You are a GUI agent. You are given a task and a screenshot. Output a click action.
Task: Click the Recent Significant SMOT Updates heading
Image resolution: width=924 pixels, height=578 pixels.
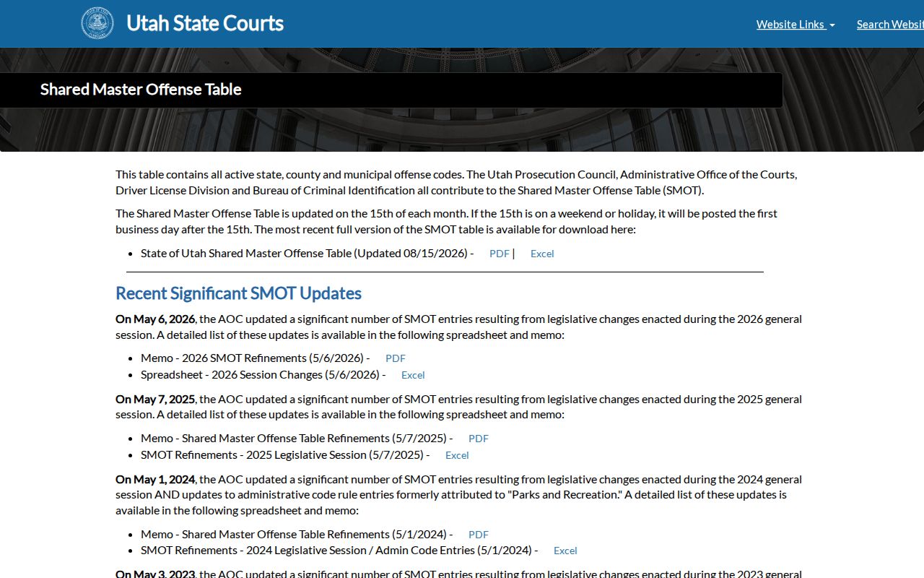click(238, 293)
